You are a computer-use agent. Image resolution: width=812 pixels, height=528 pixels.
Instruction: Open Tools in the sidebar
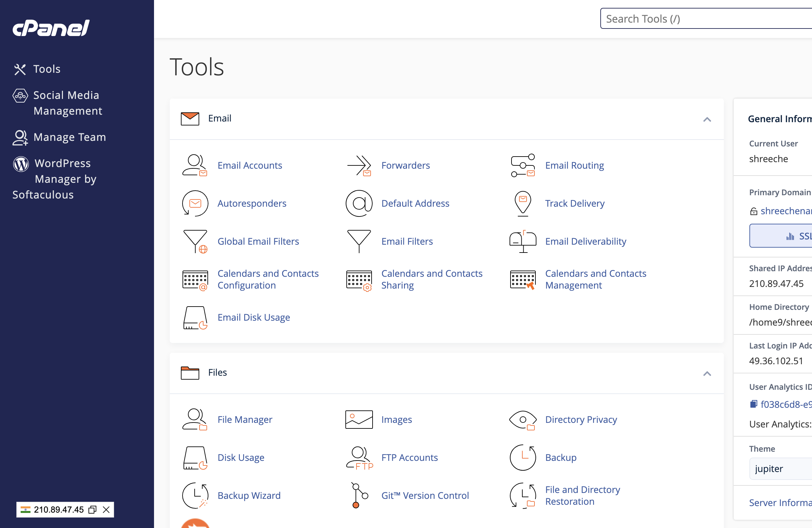(47, 69)
